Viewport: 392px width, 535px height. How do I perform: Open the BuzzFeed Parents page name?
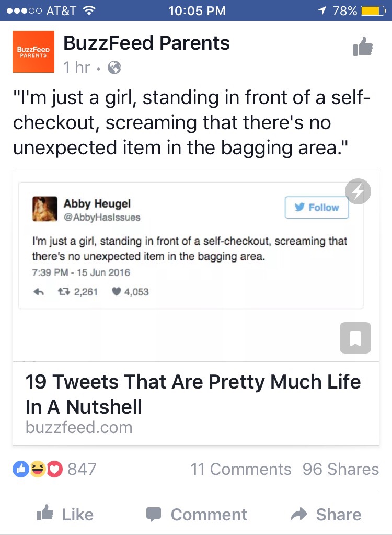146,43
